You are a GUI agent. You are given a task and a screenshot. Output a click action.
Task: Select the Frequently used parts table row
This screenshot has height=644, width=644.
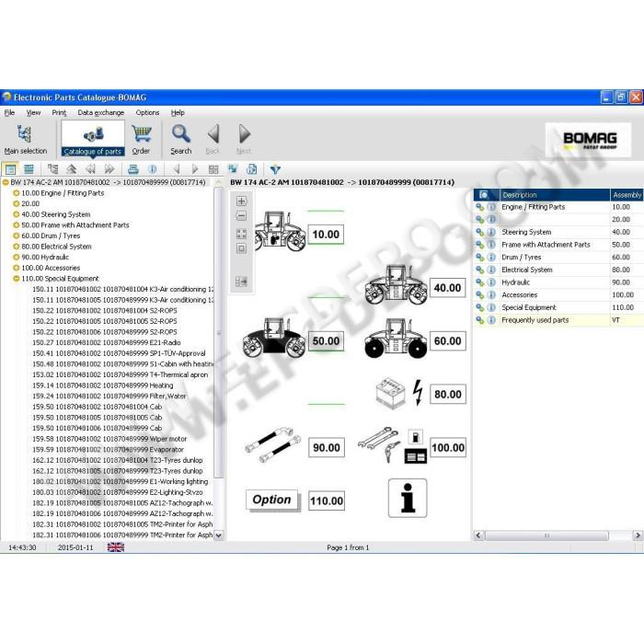[558, 320]
